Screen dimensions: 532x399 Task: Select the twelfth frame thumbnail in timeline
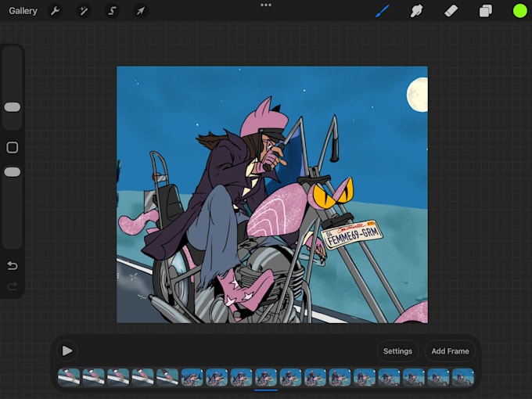pos(340,377)
